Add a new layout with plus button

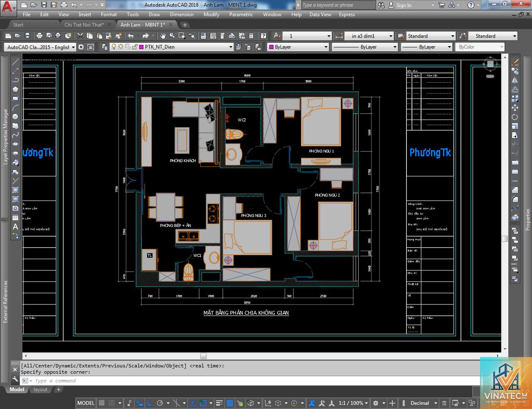(x=59, y=389)
